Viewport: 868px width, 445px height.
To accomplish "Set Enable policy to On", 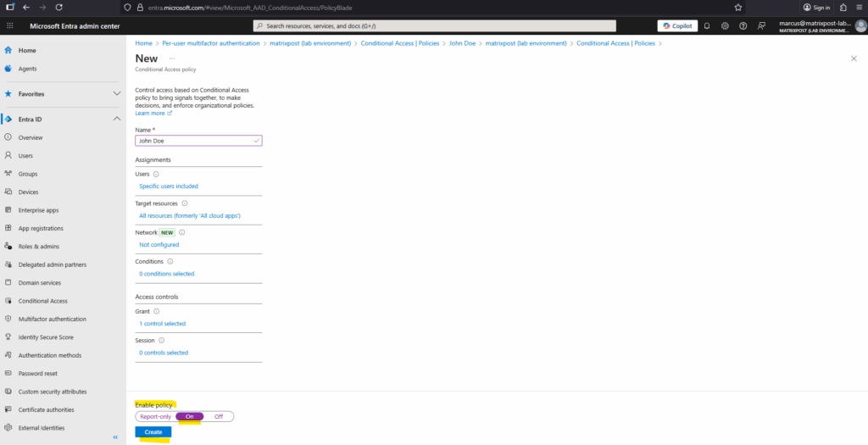I will (x=189, y=417).
